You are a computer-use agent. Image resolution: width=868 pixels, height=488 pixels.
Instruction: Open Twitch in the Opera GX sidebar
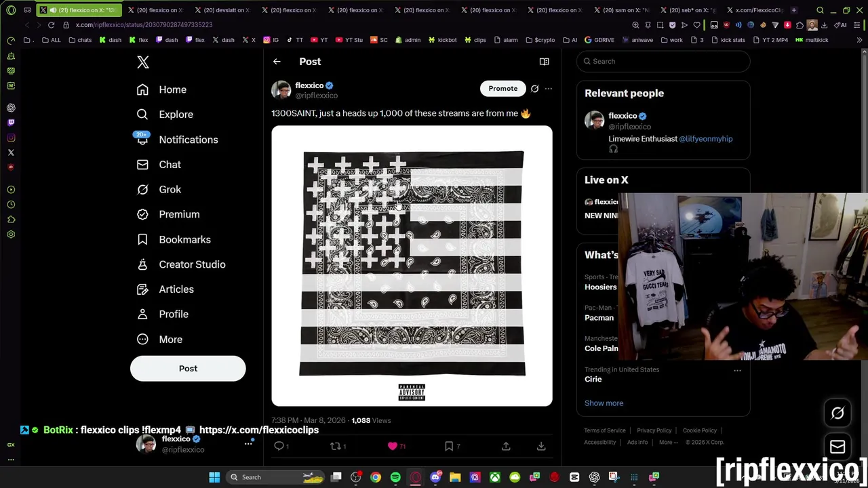11,123
